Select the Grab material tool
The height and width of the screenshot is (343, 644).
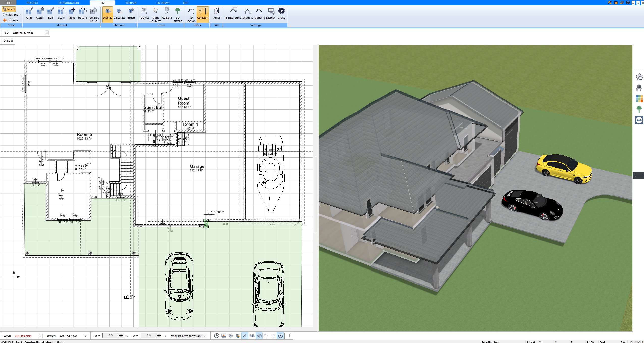click(x=29, y=13)
